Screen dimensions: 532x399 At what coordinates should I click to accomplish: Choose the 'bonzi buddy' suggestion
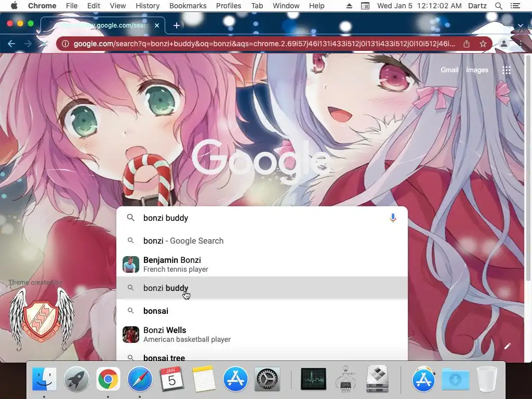pyautogui.click(x=262, y=288)
